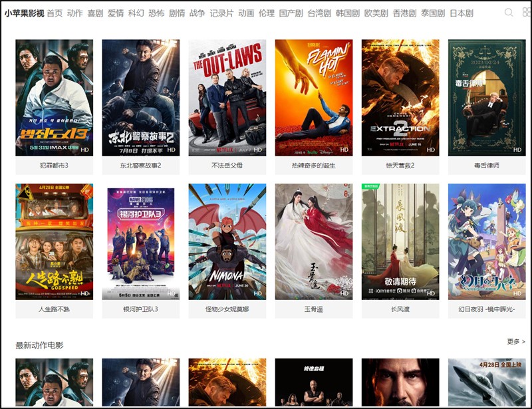Screen dimensions: 532x409
Task: Switch to the 科幻 category
Action: (x=136, y=13)
